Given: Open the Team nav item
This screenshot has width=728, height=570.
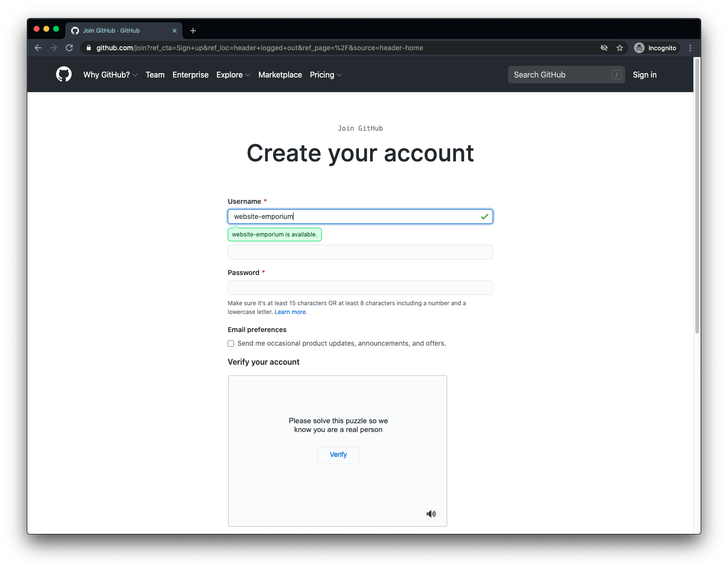Looking at the screenshot, I should pos(155,75).
